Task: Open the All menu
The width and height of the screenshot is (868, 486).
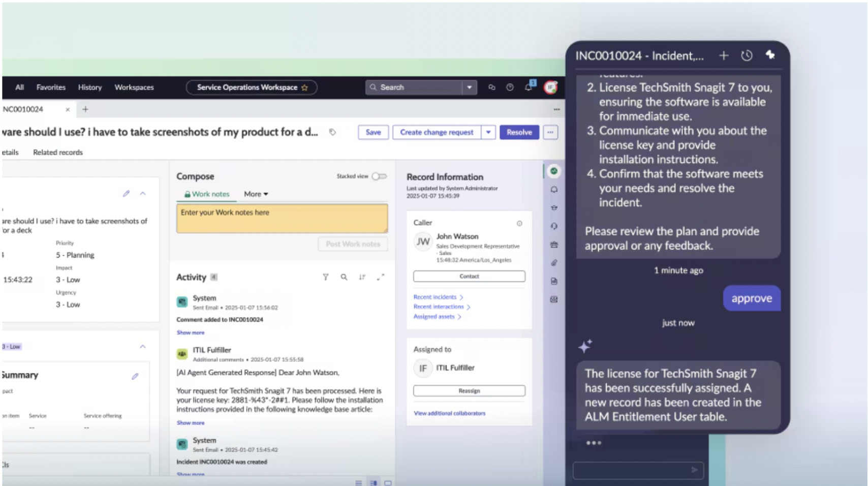Action: coord(20,87)
